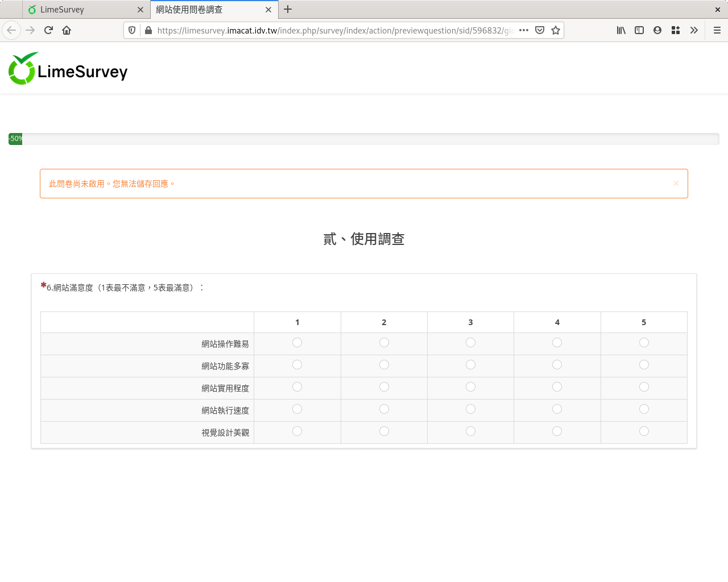Open the Firefox hamburger menu
The height and width of the screenshot is (582, 728).
[717, 30]
